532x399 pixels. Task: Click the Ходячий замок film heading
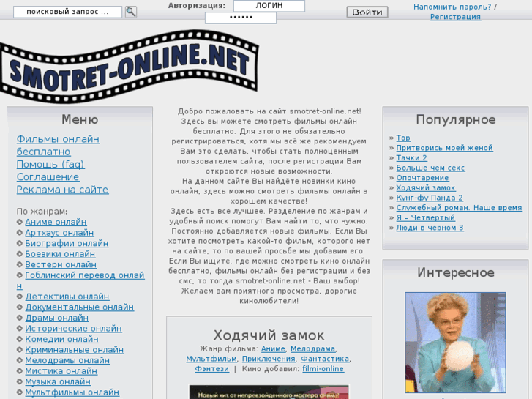tap(269, 335)
